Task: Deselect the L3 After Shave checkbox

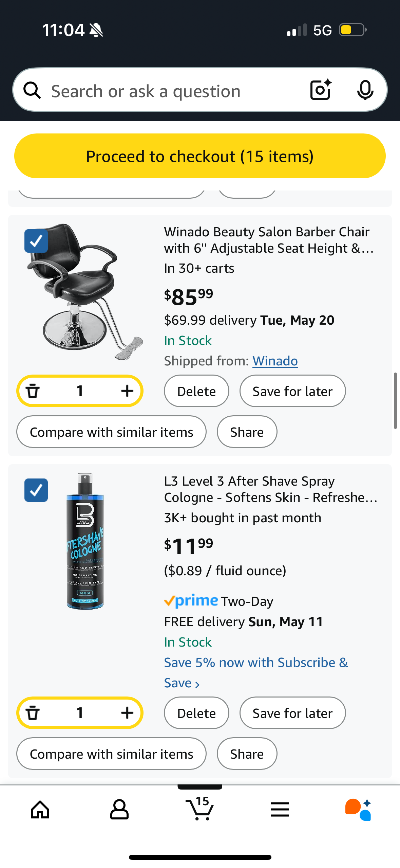Action: point(36,490)
